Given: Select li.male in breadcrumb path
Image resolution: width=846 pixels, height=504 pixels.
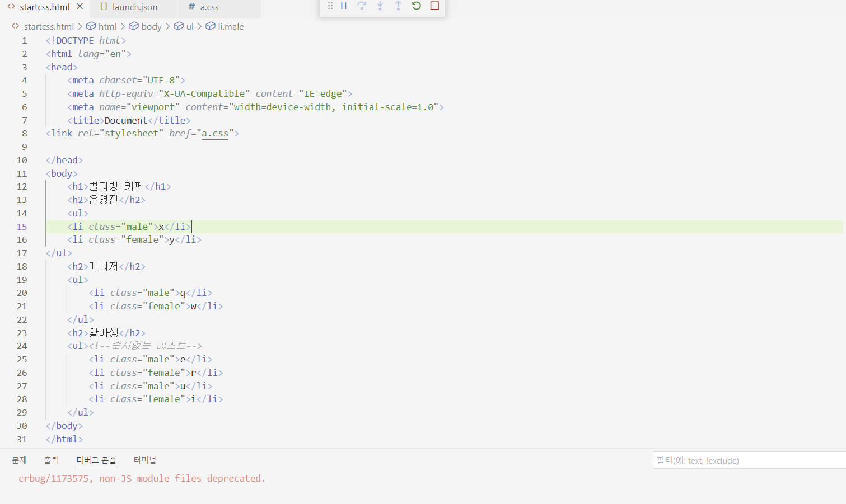Looking at the screenshot, I should (x=231, y=26).
